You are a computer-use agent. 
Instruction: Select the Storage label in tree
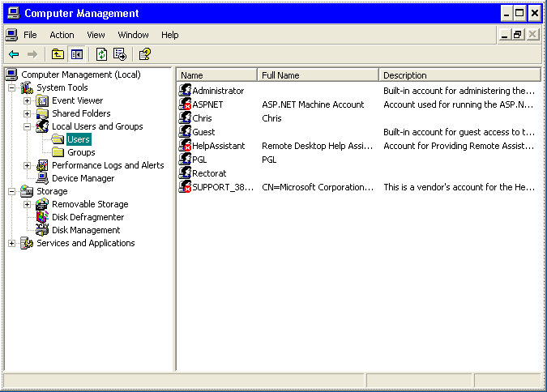(x=53, y=191)
